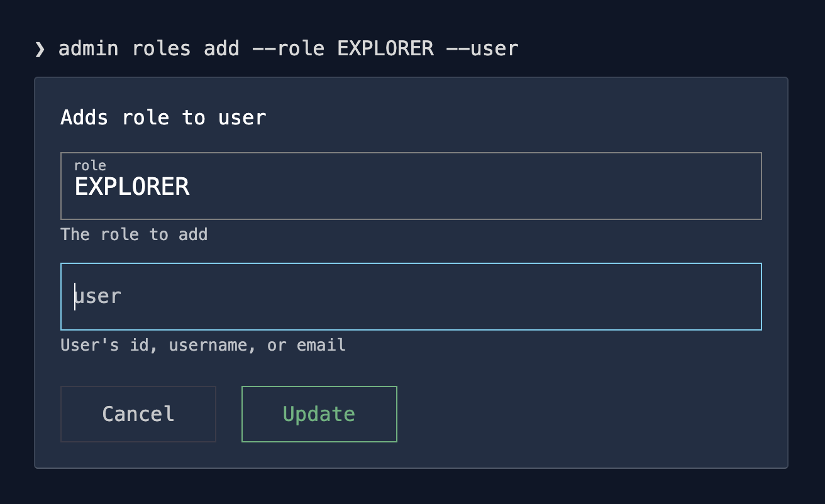
Task: Focus the role input field
Action: (x=411, y=186)
